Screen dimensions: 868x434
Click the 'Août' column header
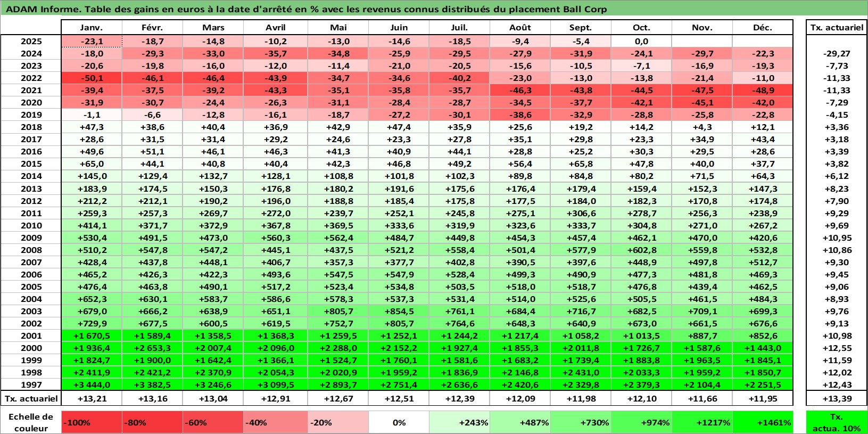(520, 28)
